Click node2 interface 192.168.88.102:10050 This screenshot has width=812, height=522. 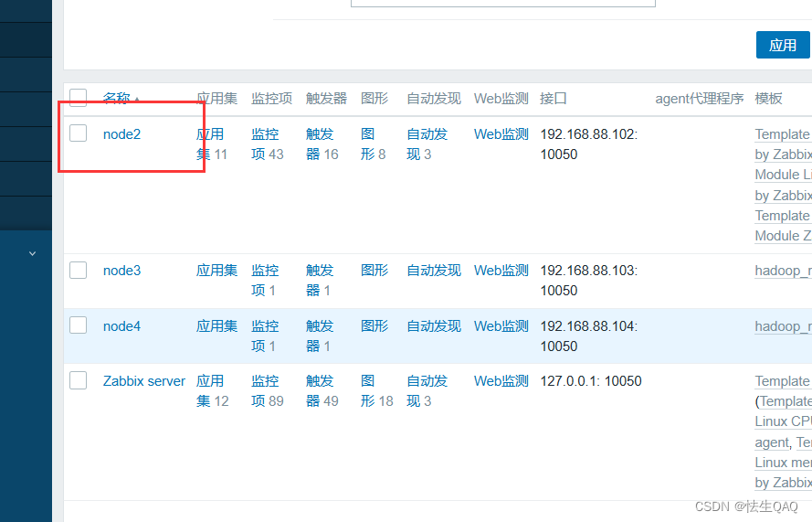point(589,144)
